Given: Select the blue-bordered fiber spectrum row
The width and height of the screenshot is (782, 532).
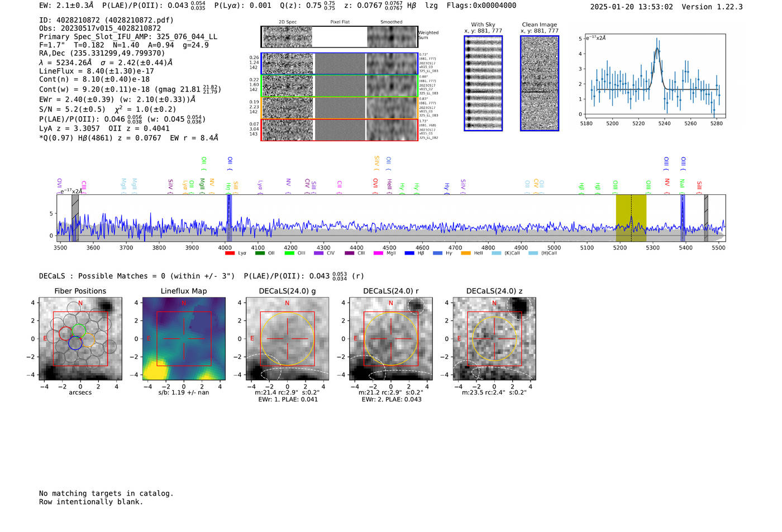Looking at the screenshot, I should pyautogui.click(x=339, y=64).
